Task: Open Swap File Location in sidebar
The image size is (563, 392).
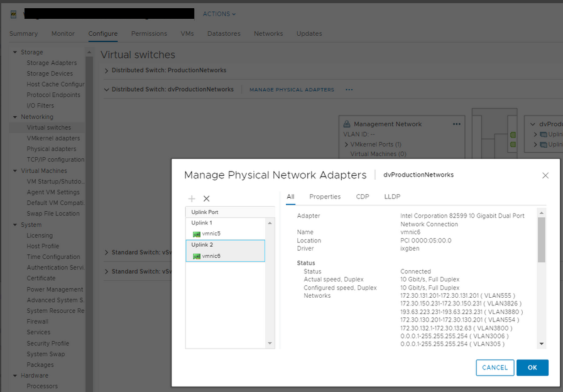Action: pyautogui.click(x=53, y=214)
